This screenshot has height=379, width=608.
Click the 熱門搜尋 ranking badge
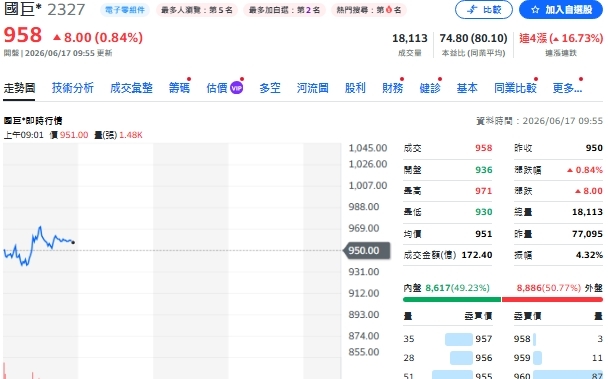(x=369, y=10)
